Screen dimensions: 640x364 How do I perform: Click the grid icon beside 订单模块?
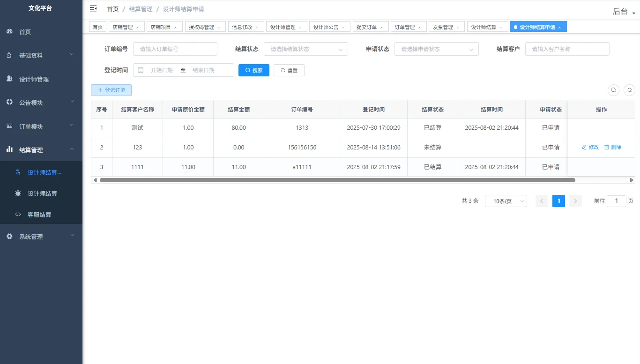[9, 126]
